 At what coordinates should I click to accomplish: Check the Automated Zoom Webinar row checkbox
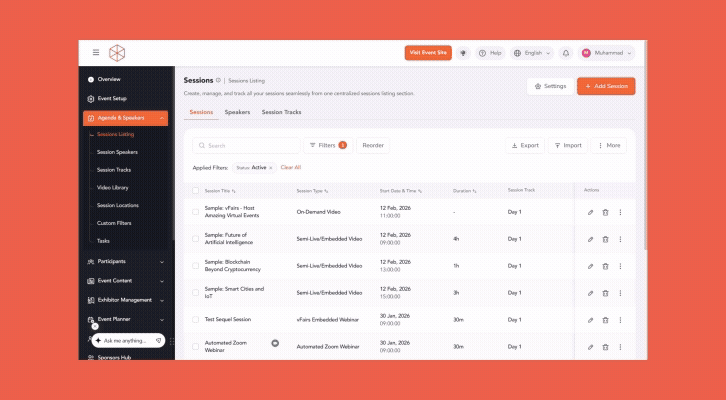[196, 347]
